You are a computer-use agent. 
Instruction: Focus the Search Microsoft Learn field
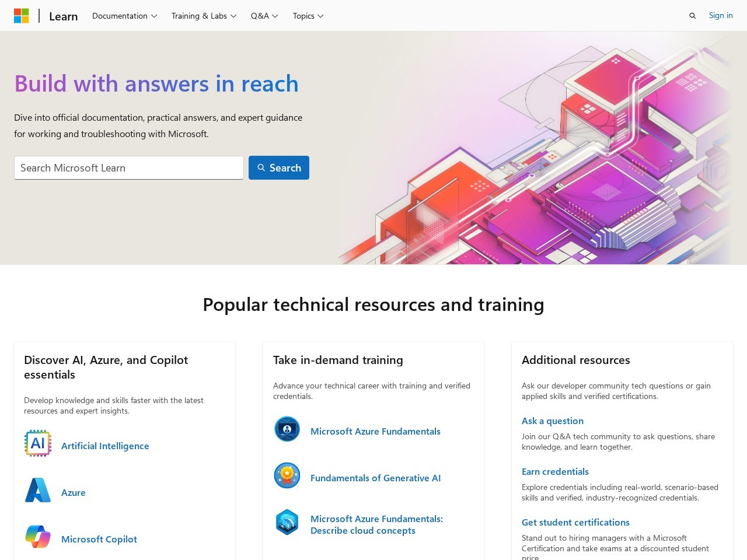coord(129,168)
